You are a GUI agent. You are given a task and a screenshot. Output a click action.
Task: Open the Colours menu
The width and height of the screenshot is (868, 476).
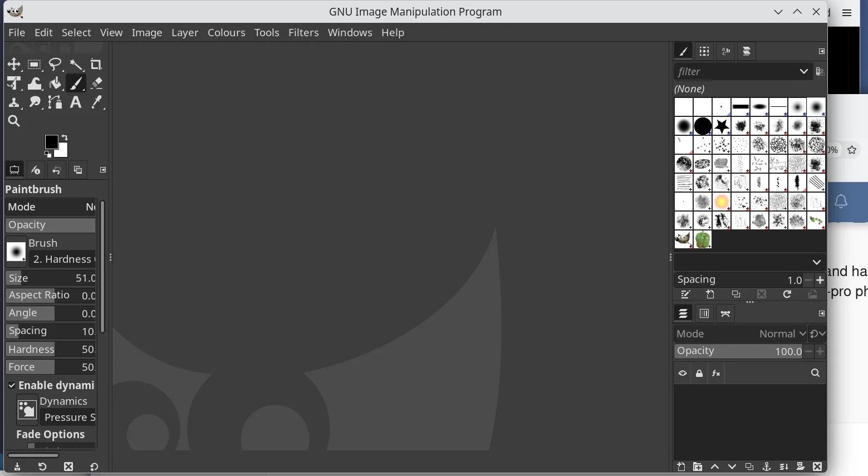click(226, 33)
